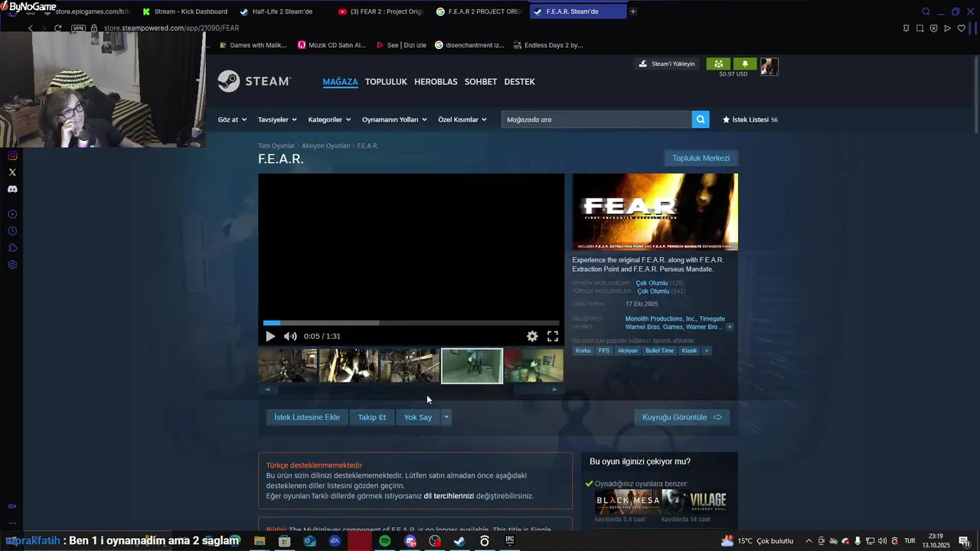Open the Aksiyon tag
The width and height of the screenshot is (980, 551).
628,350
